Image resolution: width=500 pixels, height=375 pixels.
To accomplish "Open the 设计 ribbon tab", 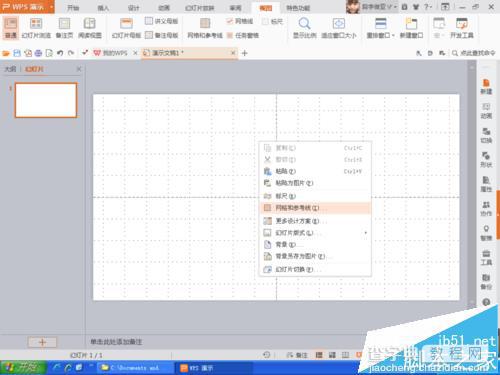I will click(x=134, y=8).
